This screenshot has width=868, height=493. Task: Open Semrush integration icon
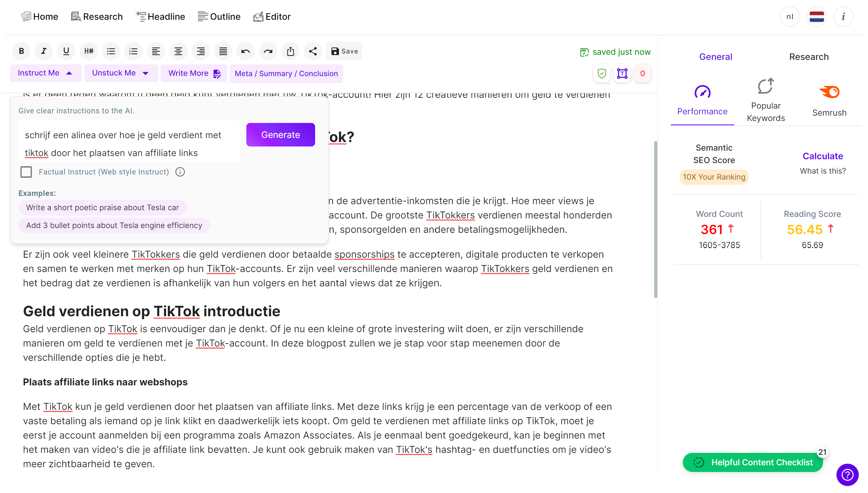click(829, 92)
